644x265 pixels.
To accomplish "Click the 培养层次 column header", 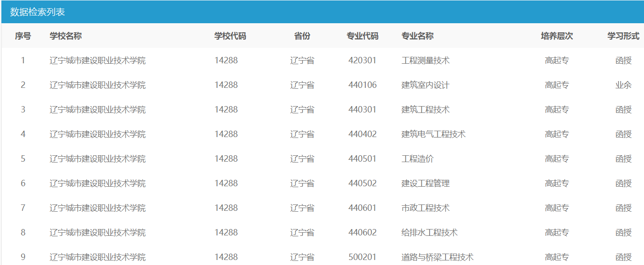I will click(557, 36).
